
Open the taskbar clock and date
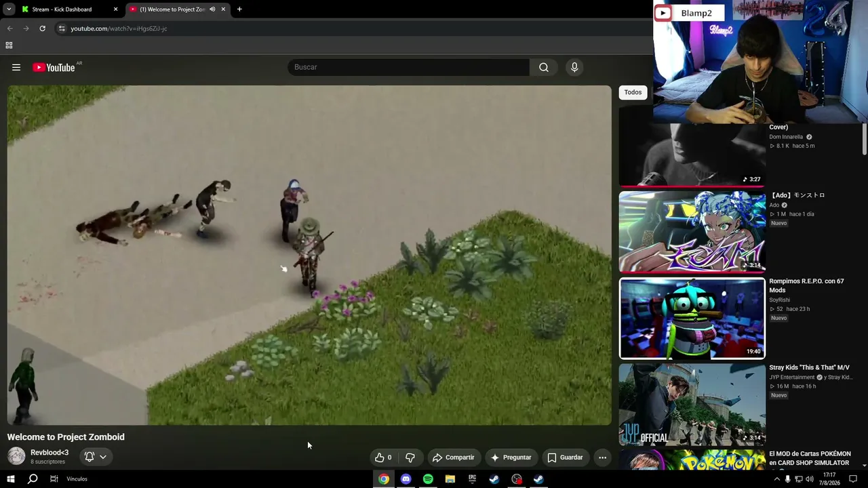click(x=829, y=479)
